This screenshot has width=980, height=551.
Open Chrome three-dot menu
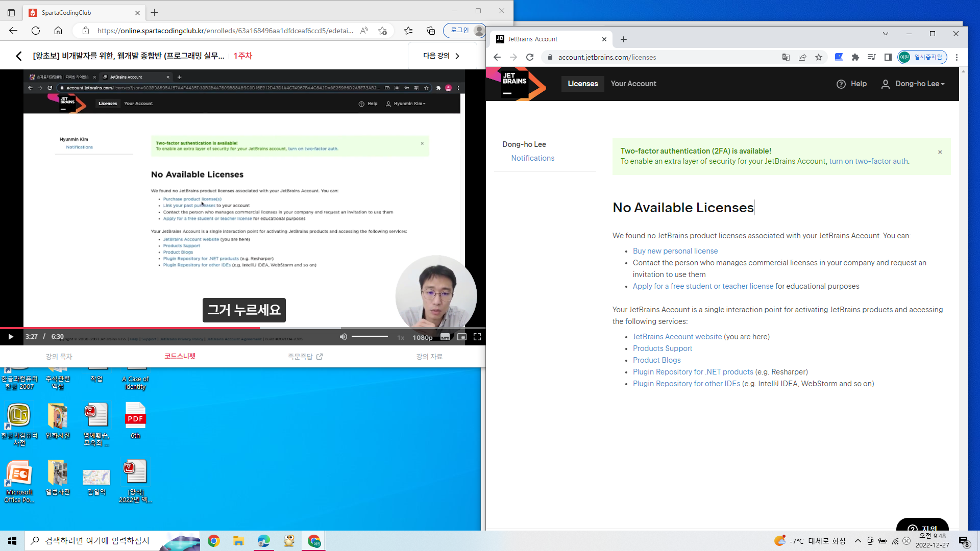(957, 57)
